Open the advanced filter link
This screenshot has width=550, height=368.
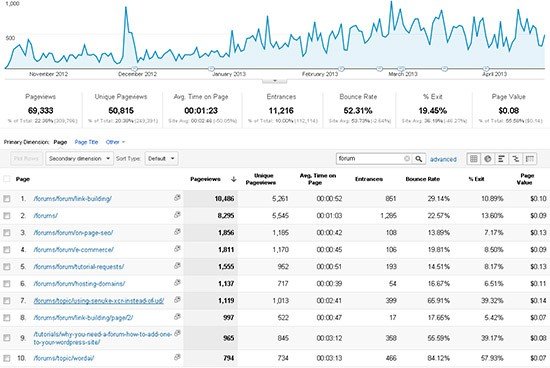443,159
